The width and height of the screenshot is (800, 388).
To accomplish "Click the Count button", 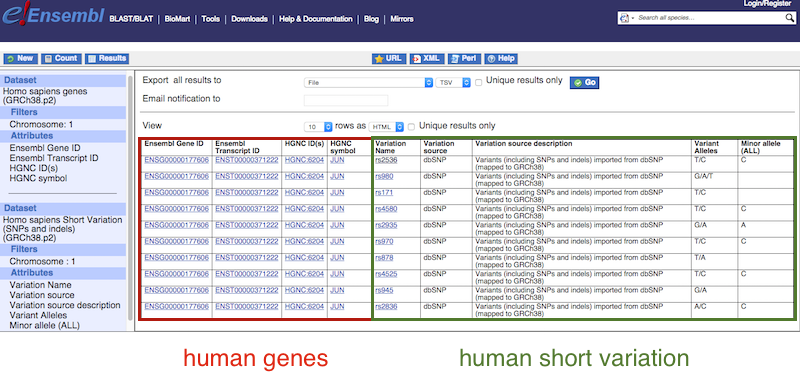I will click(61, 59).
